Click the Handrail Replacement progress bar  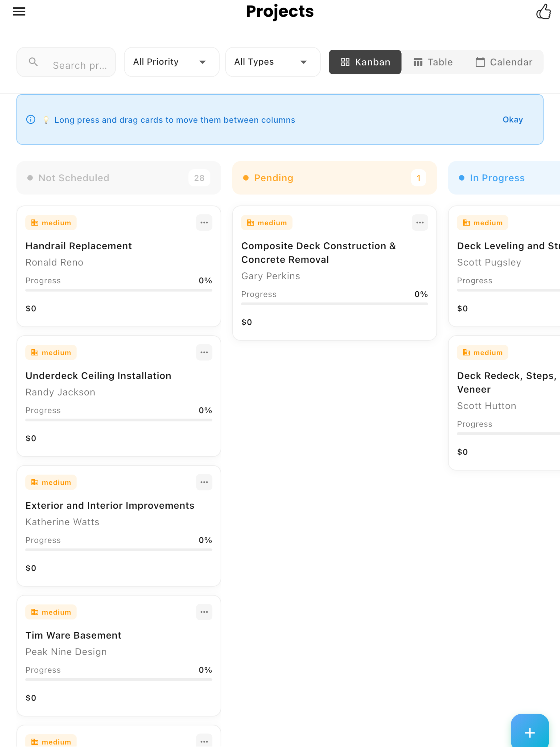coord(119,290)
